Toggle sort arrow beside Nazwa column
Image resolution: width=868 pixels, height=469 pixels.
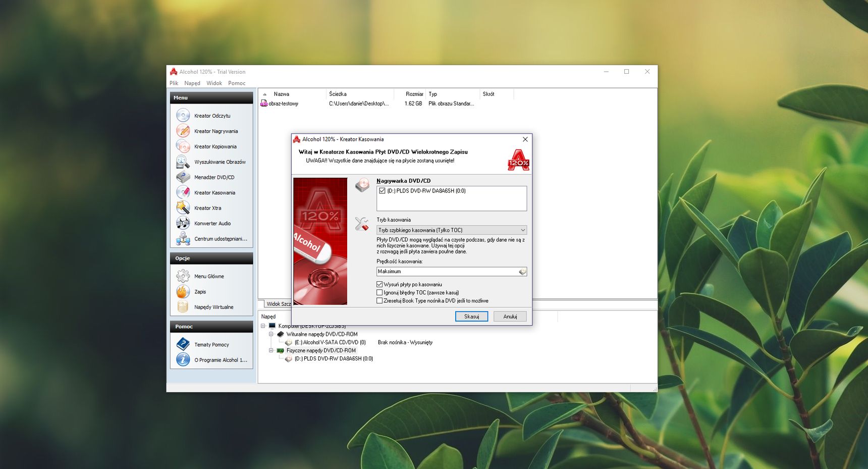264,94
